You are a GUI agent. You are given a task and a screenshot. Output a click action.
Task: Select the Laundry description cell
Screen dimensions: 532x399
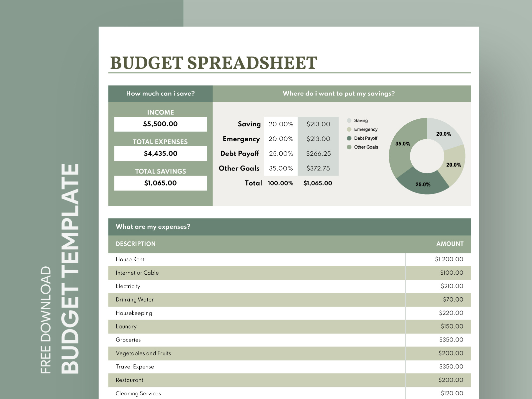tap(257, 327)
